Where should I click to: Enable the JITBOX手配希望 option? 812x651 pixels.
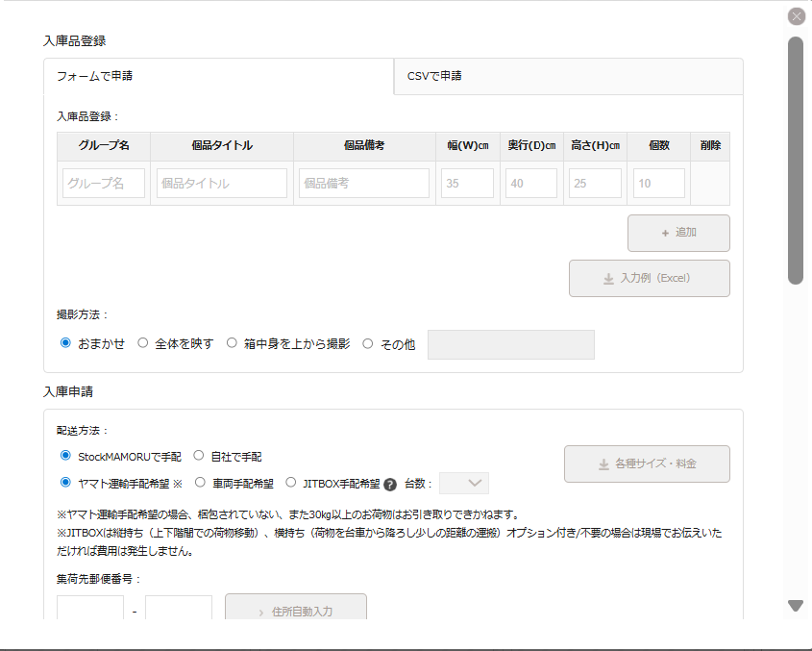pyautogui.click(x=290, y=483)
